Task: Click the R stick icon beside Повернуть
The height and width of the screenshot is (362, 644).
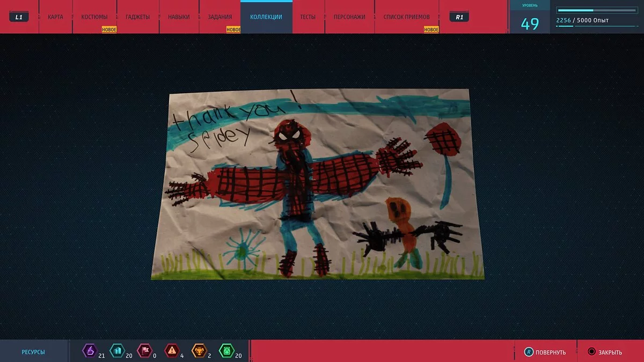Action: (529, 352)
